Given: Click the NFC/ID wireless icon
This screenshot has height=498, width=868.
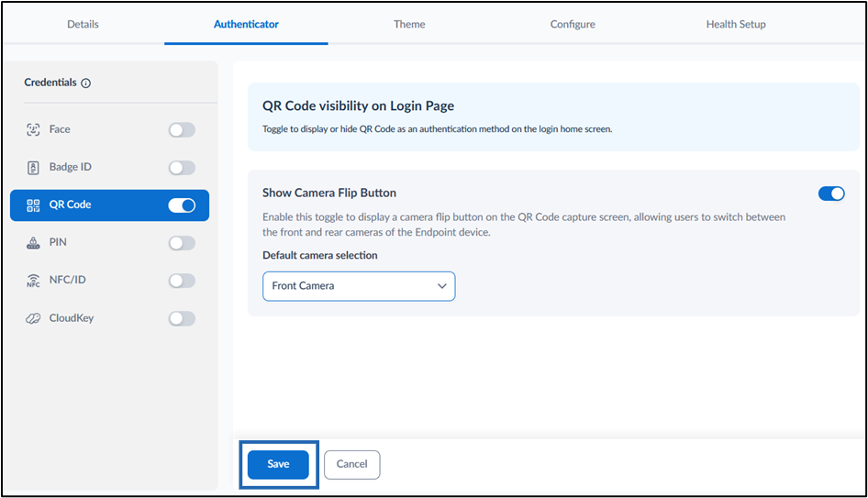Looking at the screenshot, I should (x=33, y=281).
